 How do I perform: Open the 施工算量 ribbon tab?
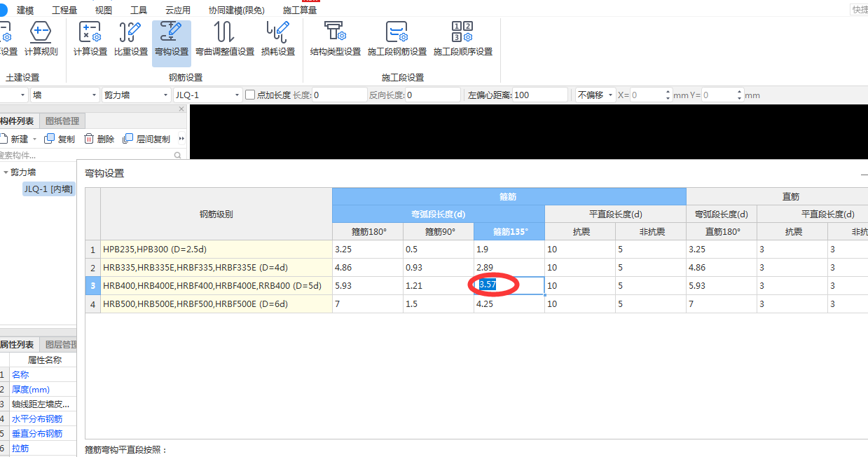300,10
